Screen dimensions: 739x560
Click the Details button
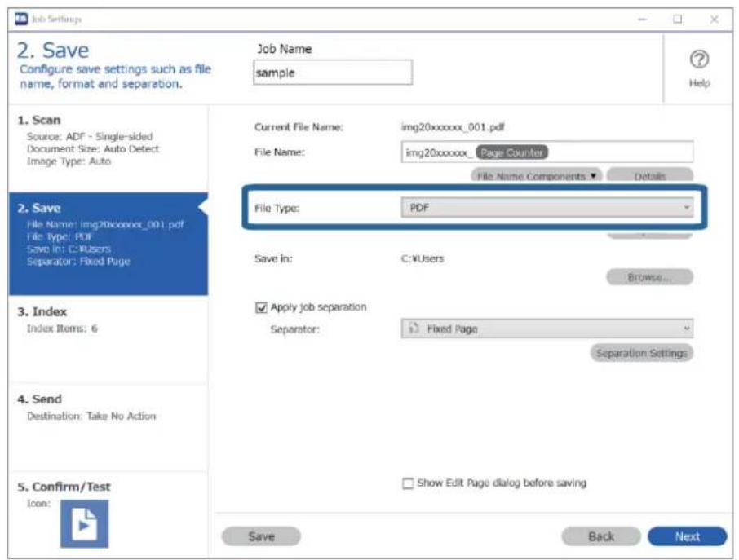point(649,175)
